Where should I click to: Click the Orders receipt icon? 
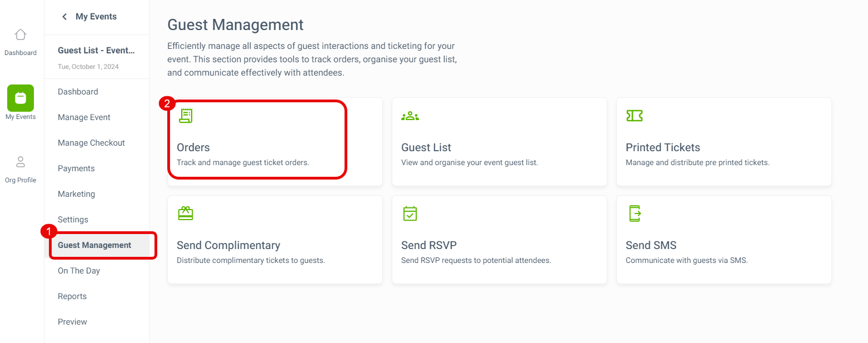pyautogui.click(x=186, y=116)
